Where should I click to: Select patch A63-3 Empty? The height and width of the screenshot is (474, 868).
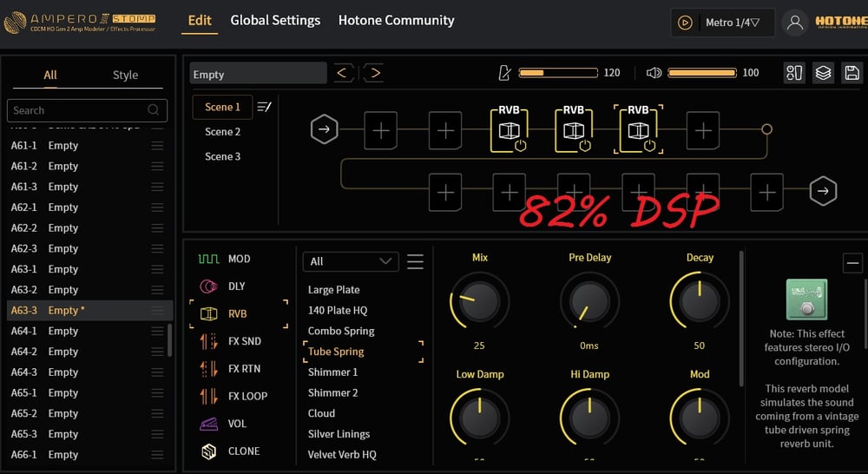(89, 310)
